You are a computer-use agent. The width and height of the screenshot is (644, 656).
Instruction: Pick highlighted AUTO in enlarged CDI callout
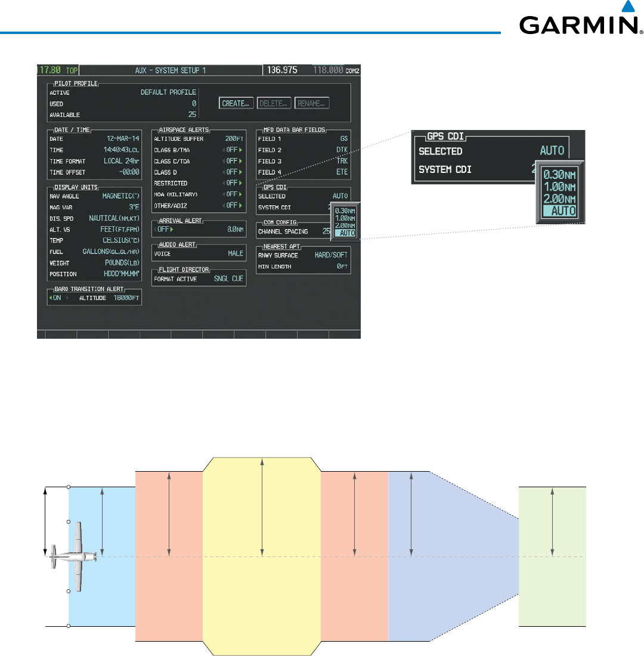point(559,211)
